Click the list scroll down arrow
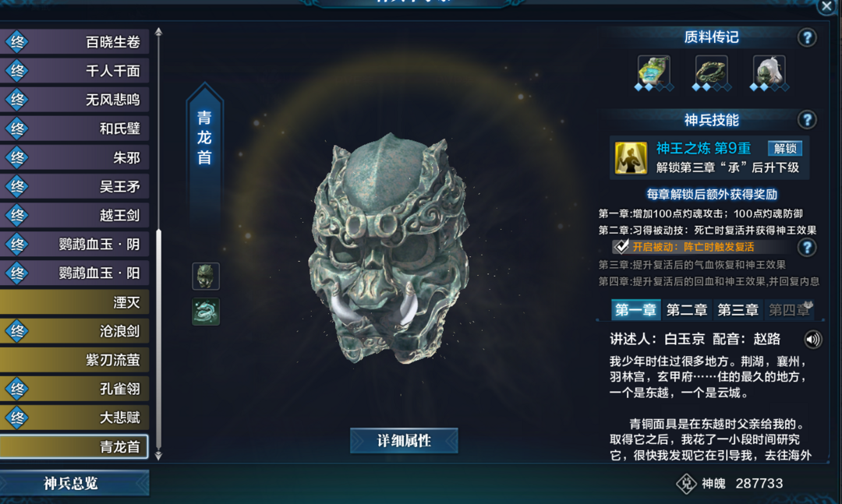Image resolution: width=842 pixels, height=504 pixels. pos(158,456)
